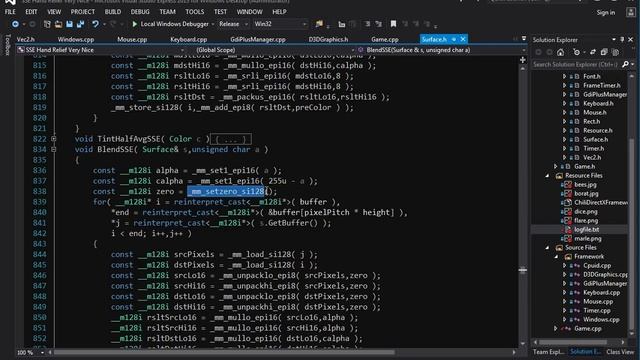640x360 pixels.
Task: Click the Home icon in Solution Explorer
Action: point(560,52)
